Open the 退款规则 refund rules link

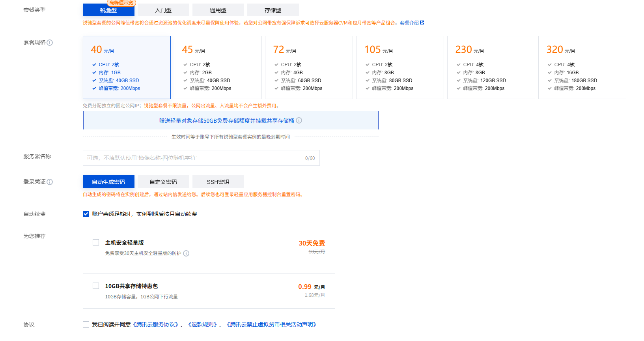[202, 324]
